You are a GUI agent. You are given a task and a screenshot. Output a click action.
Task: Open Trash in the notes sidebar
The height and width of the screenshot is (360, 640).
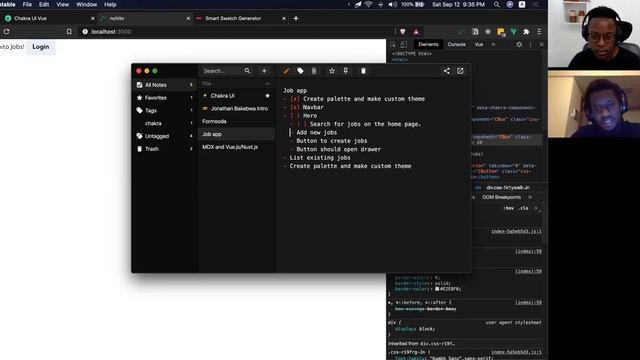[x=165, y=149]
